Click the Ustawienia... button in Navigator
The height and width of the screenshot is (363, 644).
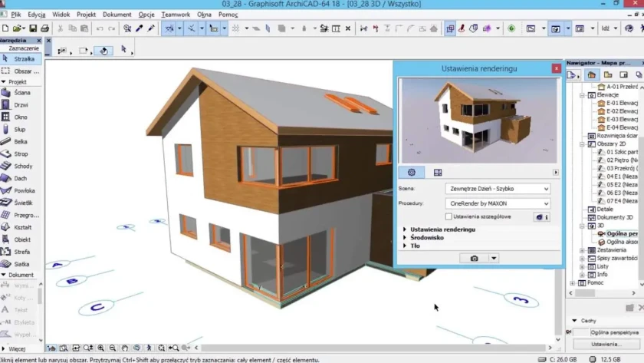tap(605, 344)
